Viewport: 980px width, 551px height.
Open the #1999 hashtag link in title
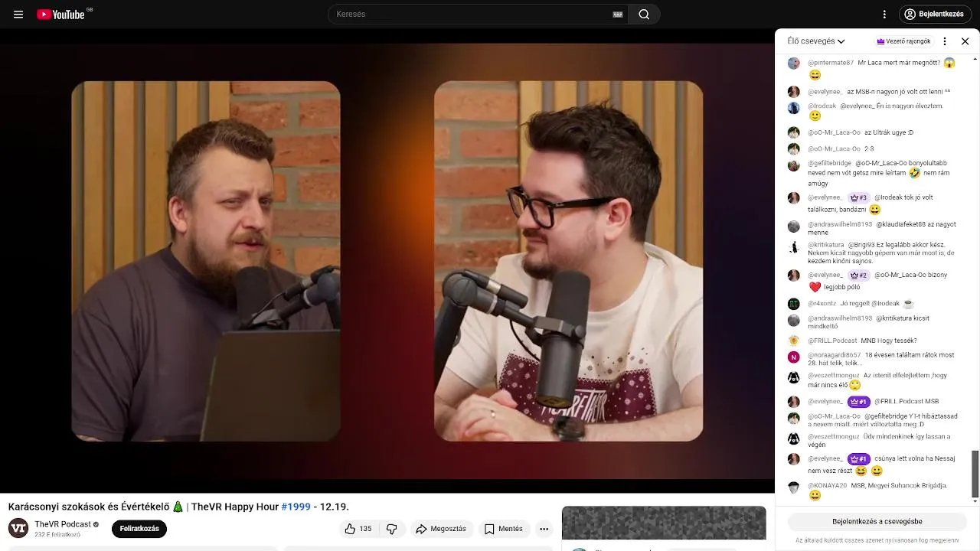coord(296,507)
